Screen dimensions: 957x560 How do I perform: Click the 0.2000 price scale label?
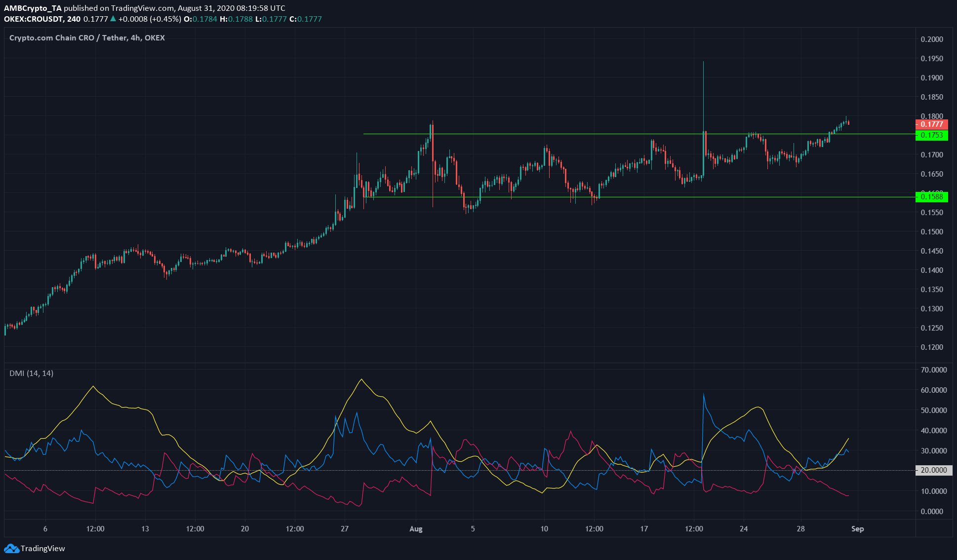click(932, 39)
